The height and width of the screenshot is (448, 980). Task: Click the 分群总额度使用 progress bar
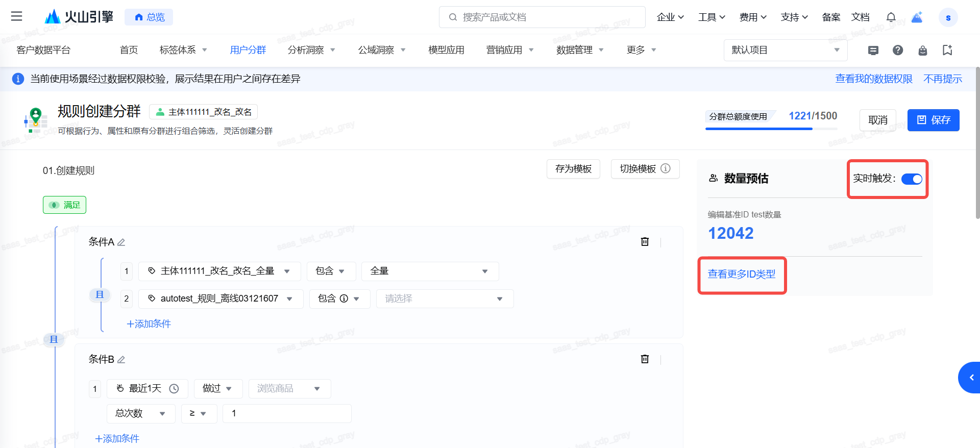click(771, 129)
